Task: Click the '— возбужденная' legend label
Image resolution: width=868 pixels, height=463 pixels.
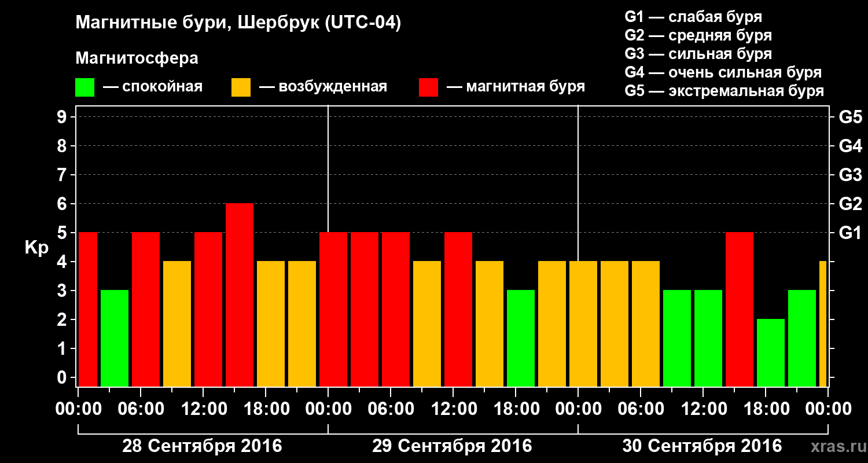Action: coord(323,87)
